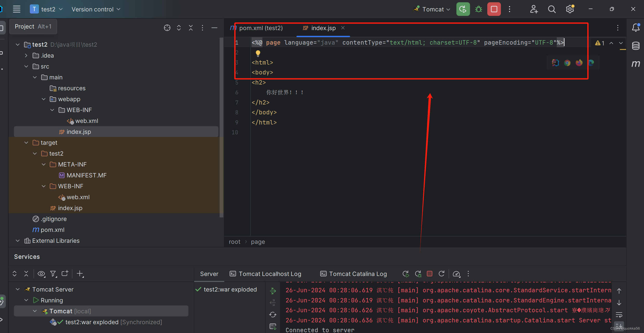Select the resources folder
644x333 pixels.
pos(67,88)
